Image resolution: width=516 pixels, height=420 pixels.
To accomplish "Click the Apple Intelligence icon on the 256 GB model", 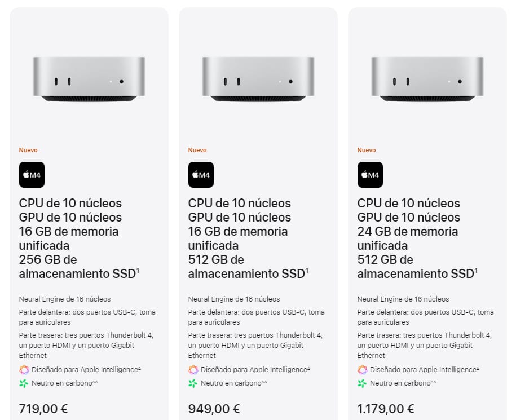I will point(24,370).
